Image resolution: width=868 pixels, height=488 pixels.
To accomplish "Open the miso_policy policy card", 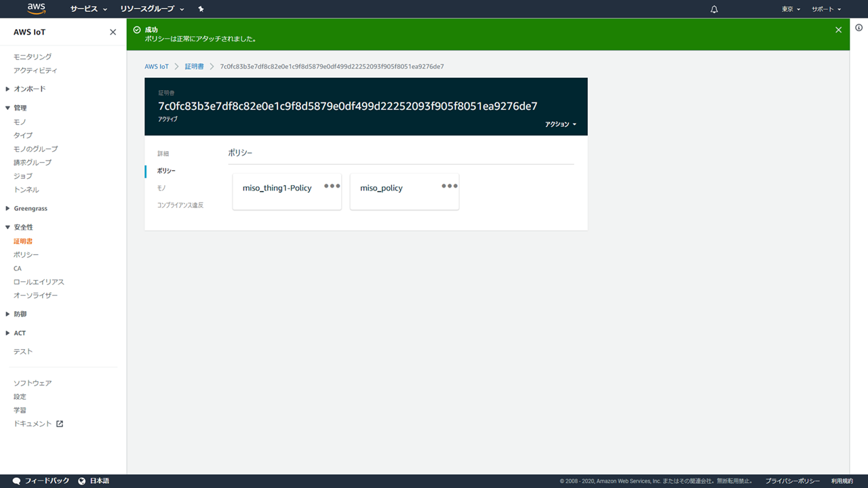I will (x=381, y=188).
